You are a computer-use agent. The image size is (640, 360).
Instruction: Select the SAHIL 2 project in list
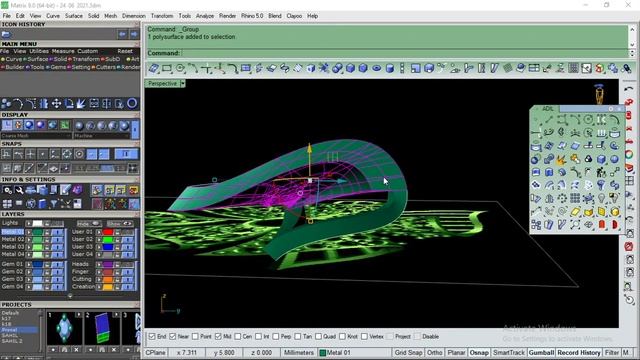coord(12,341)
